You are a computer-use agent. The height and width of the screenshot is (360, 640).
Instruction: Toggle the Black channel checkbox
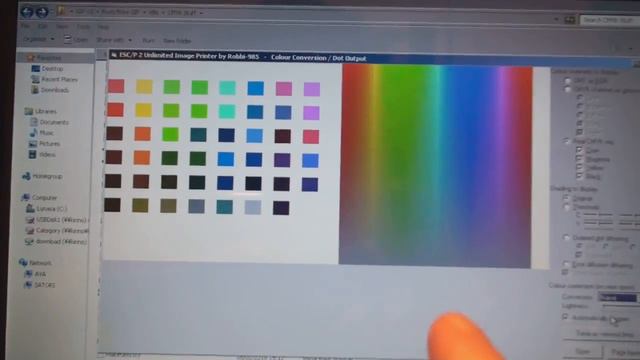pos(579,176)
